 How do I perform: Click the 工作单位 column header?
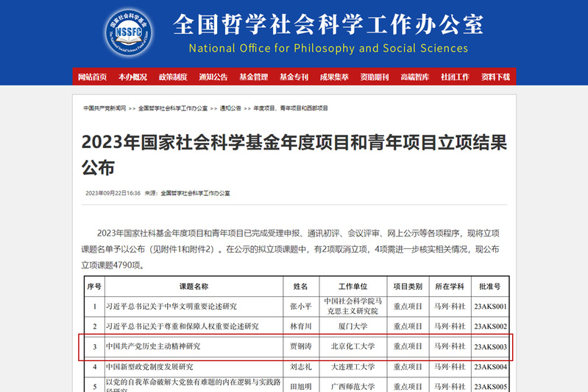353,287
